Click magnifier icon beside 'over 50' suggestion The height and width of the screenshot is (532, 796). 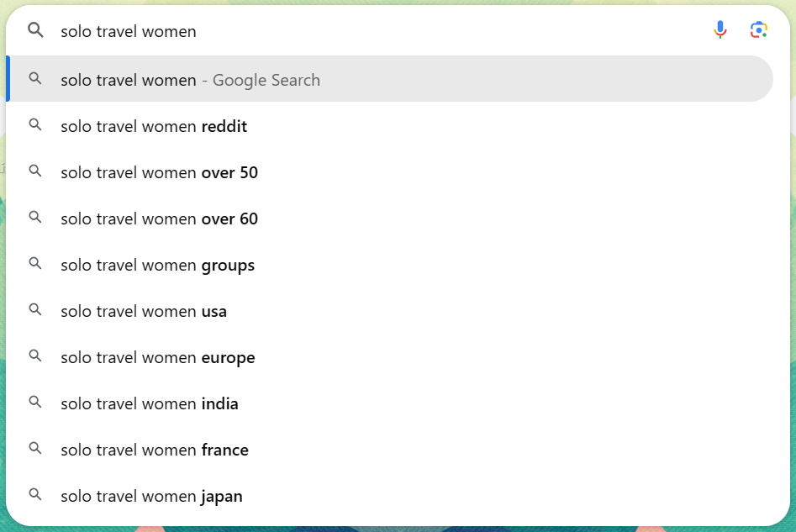coord(35,171)
